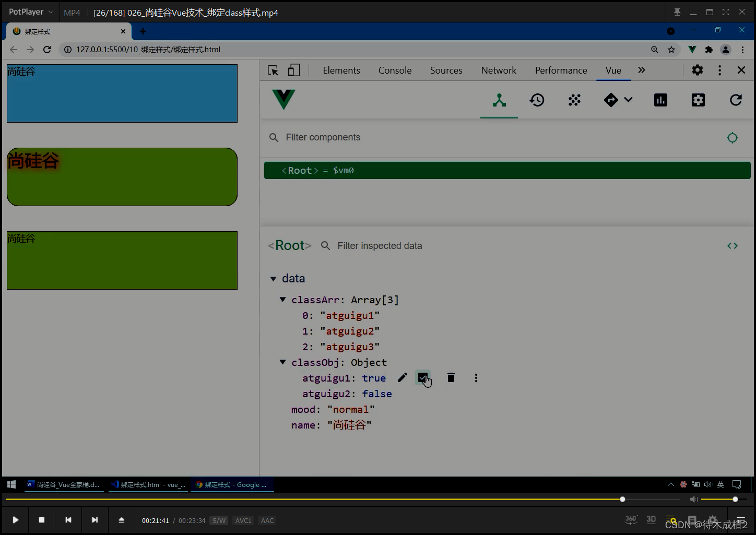
Task: Open the dropdown arrow beside the routing icon
Action: tap(628, 100)
